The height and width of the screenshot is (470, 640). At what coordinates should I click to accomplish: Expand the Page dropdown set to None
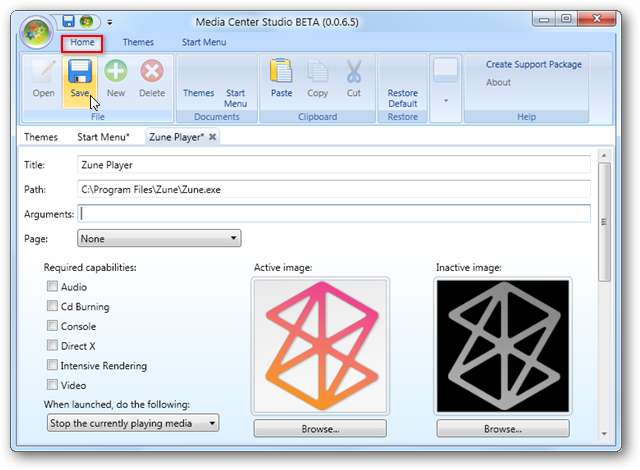tap(158, 239)
